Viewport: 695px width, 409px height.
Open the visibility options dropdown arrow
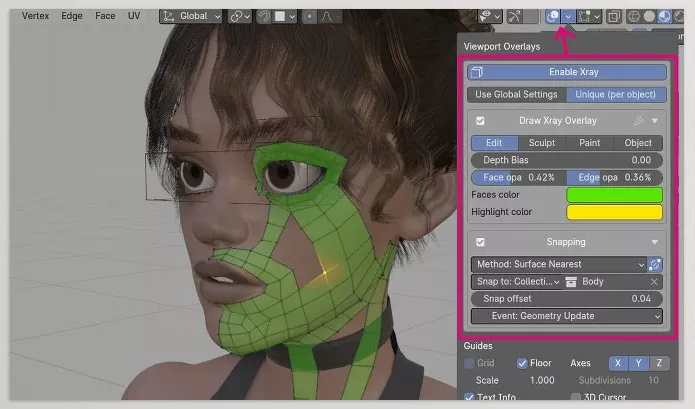coord(497,17)
